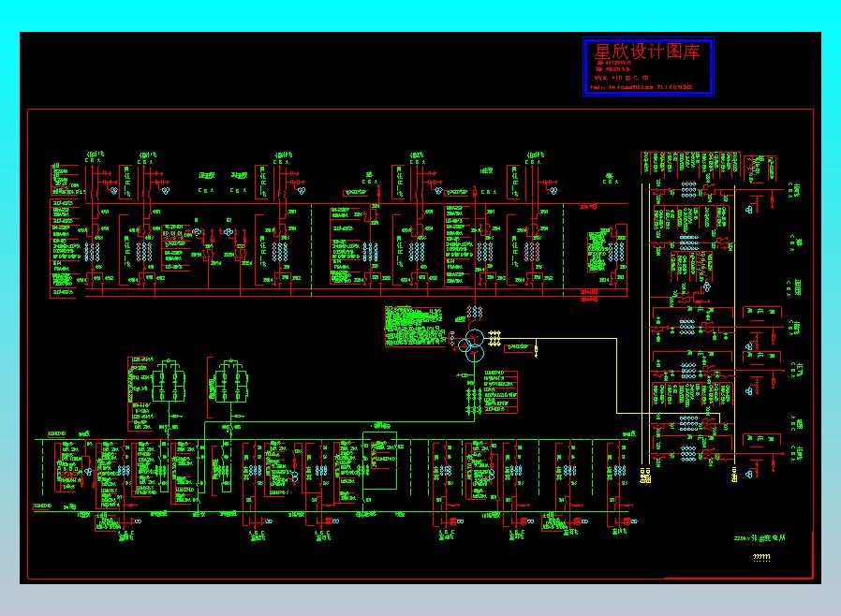Screen dimensions: 841x616
Task: Click the yellow question-mark text at the bottom right
Action: click(761, 558)
